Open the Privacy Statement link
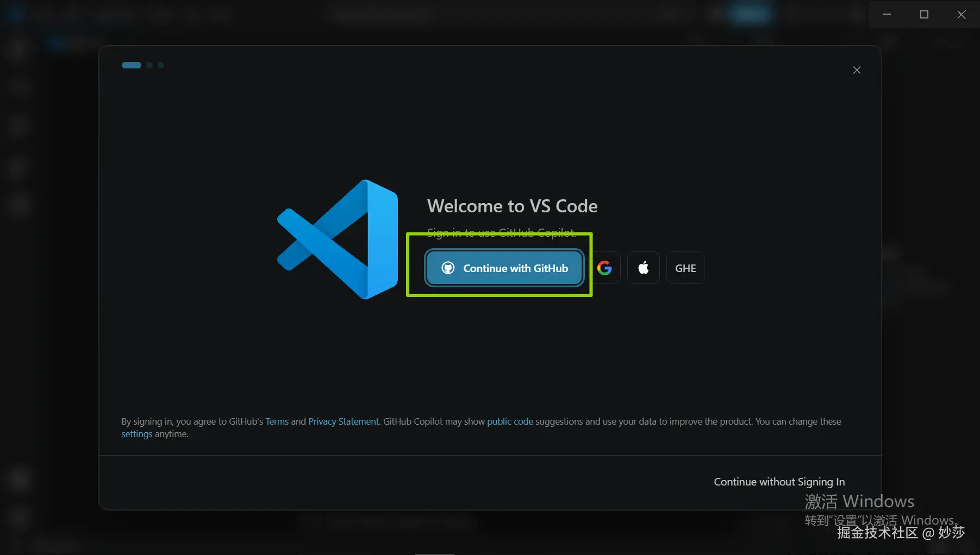 [344, 421]
